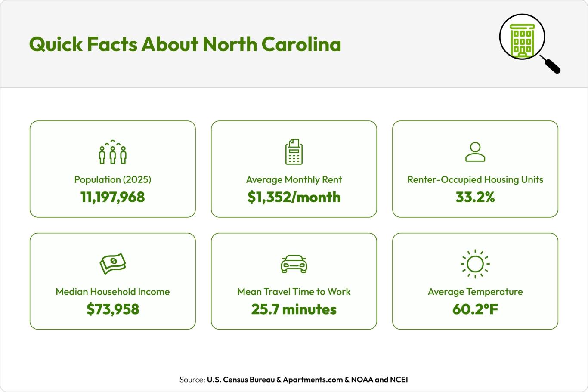Screen dimensions: 588x392
Task: Click the 60.2°F value
Action: click(x=475, y=309)
